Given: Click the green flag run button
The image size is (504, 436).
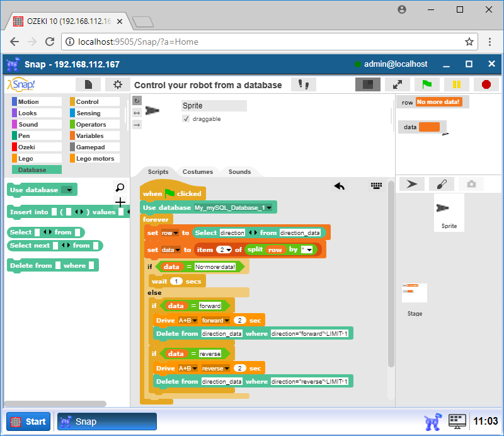Looking at the screenshot, I should 427,84.
